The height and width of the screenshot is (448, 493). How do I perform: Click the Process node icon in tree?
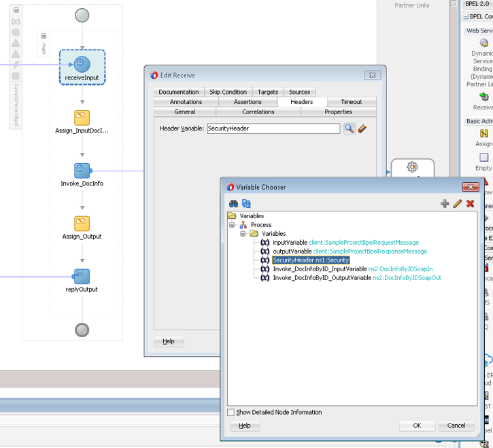(243, 225)
